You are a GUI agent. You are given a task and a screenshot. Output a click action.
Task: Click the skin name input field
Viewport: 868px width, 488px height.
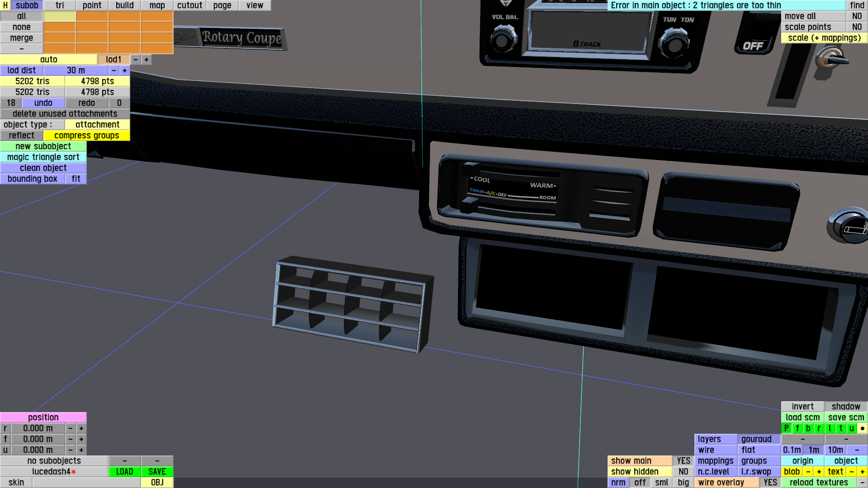[x=86, y=483]
